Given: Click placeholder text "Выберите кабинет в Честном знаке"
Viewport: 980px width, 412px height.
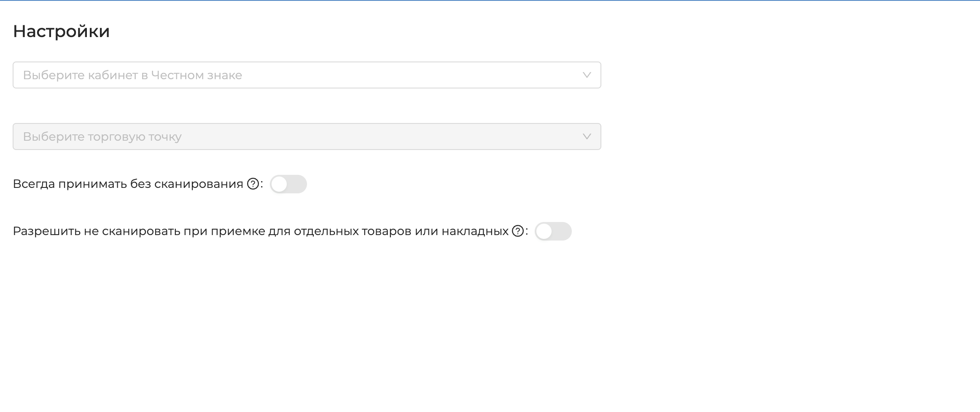Looking at the screenshot, I should 132,75.
